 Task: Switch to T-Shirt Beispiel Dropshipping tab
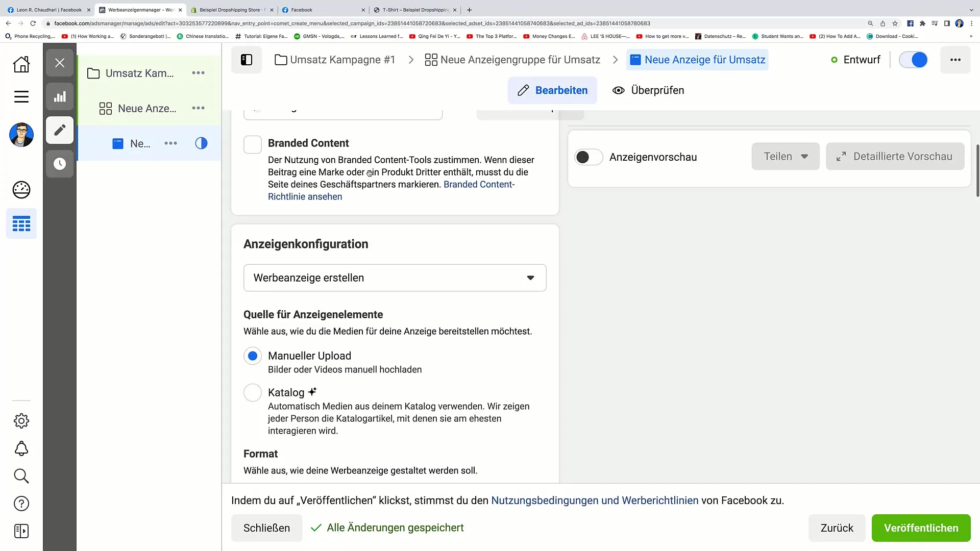(416, 10)
